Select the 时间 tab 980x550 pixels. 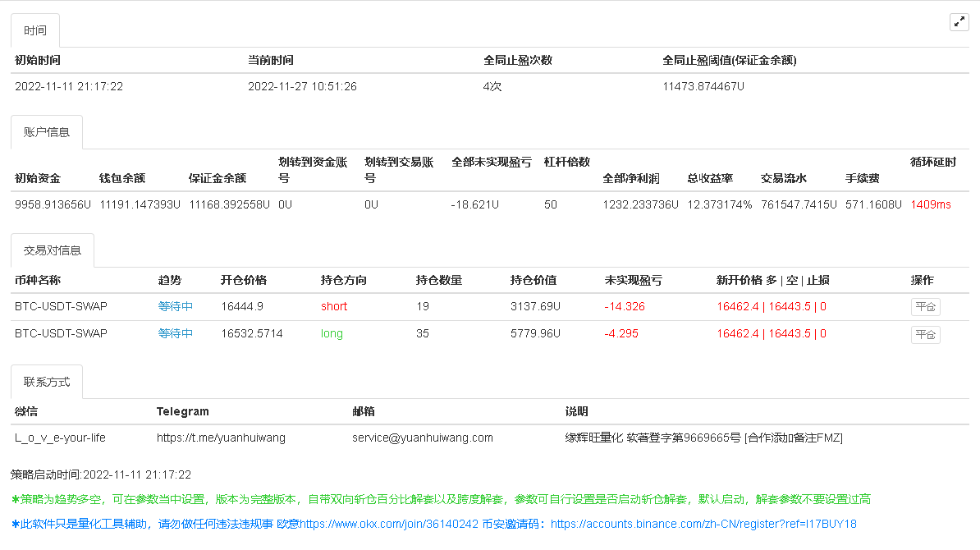[35, 31]
